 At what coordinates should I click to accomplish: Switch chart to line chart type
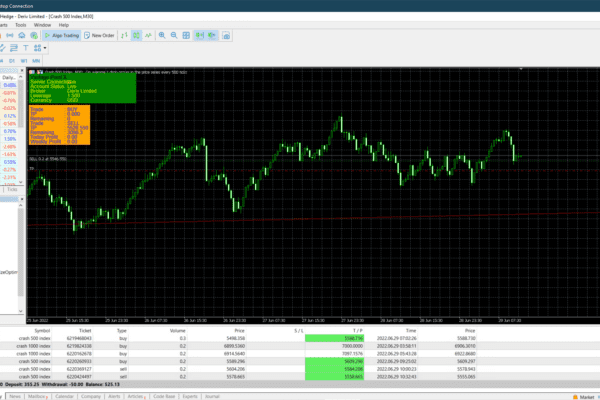[x=148, y=36]
